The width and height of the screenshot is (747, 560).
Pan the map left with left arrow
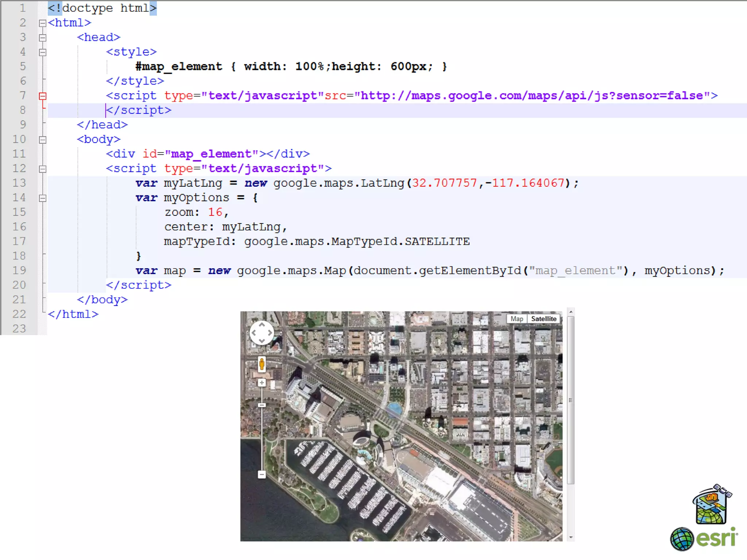coord(254,332)
